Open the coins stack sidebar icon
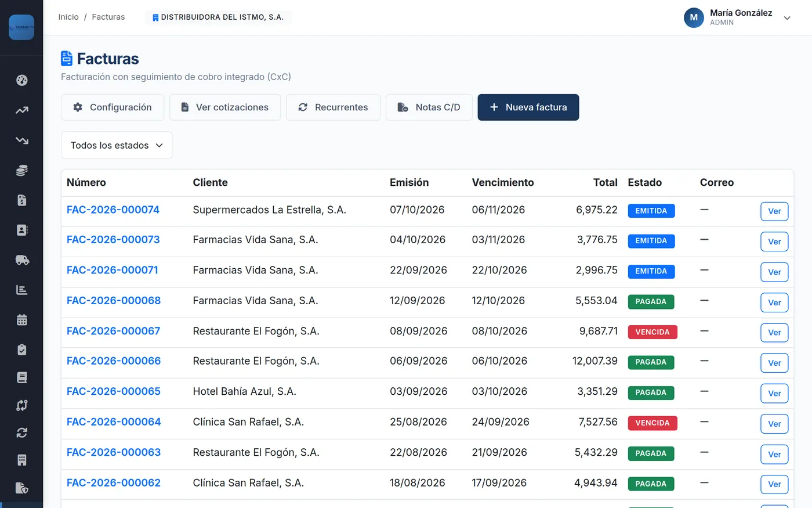The image size is (812, 508). click(22, 171)
